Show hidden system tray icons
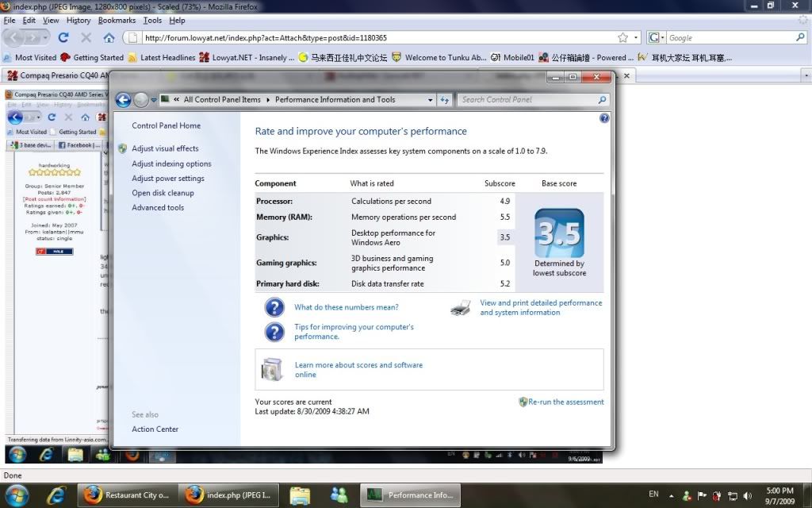The image size is (812, 508). (x=671, y=496)
